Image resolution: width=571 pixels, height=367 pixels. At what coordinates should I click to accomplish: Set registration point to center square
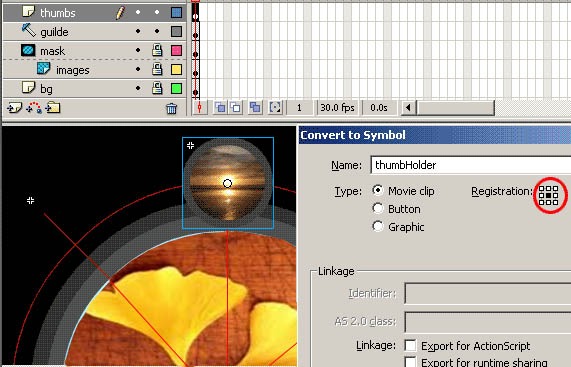point(549,196)
